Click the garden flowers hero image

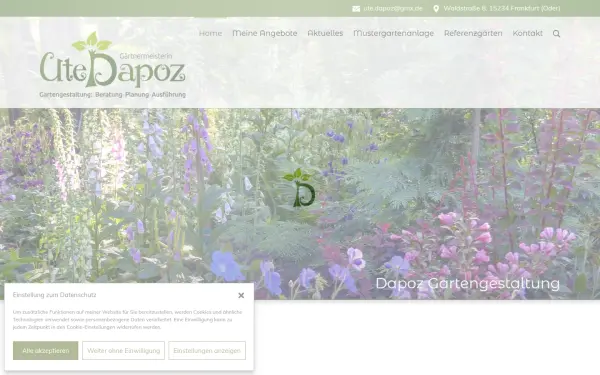300,204
